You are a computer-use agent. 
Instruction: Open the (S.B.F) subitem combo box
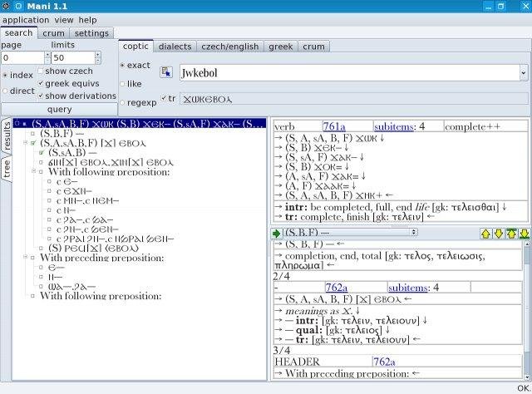350,233
